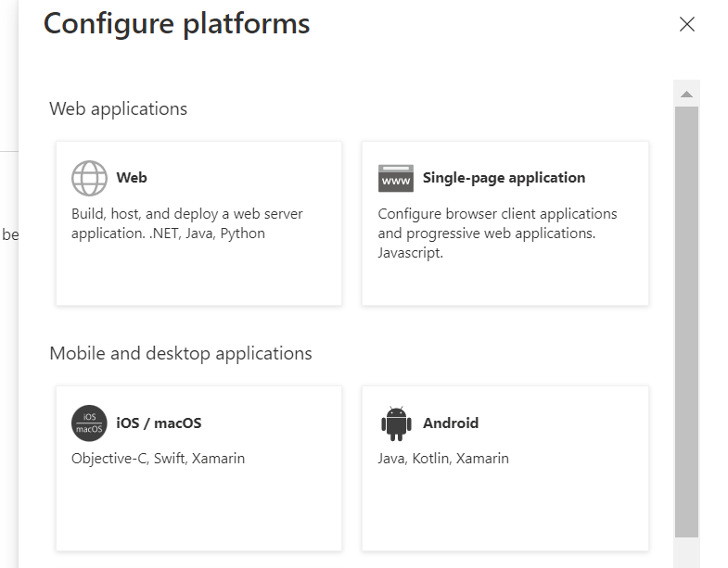The width and height of the screenshot is (728, 568).
Task: Choose the Single-page application title
Action: pos(504,178)
